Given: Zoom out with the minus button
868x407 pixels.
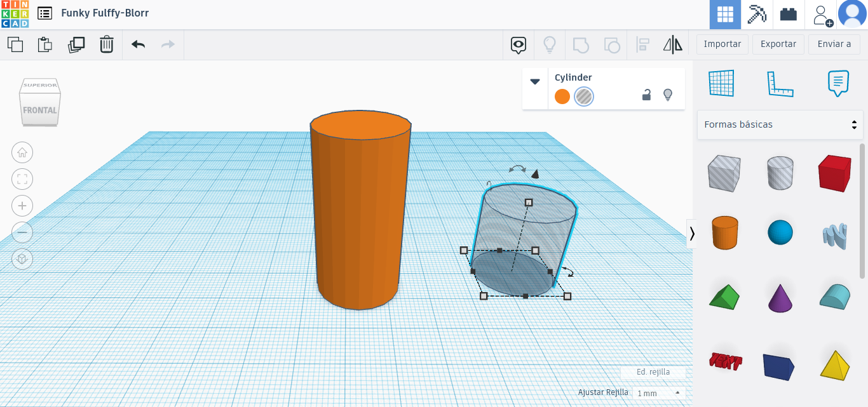Looking at the screenshot, I should [22, 232].
